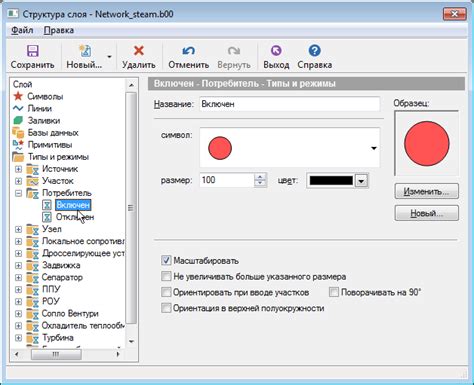Click the red X Удалить icon
Image resolution: width=474 pixels, height=385 pixels.
(x=138, y=51)
